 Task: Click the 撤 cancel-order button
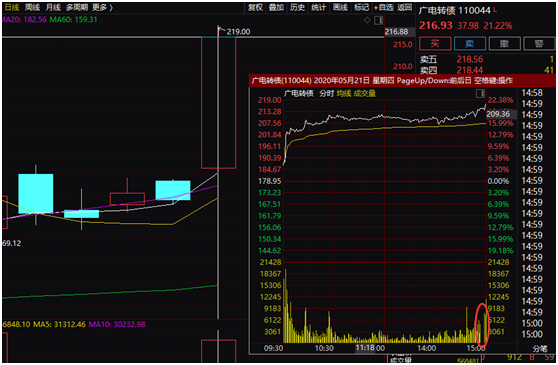(505, 44)
